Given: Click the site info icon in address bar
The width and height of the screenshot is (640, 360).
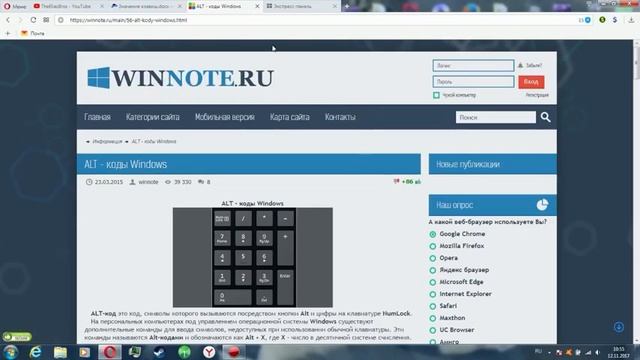Looking at the screenshot, I should click(61, 20).
